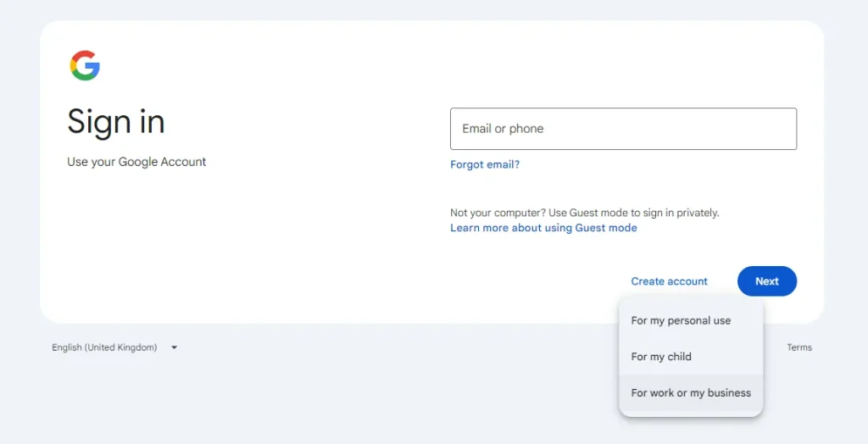The height and width of the screenshot is (444, 868).
Task: Click the Not your computer? guest mode text
Action: coord(585,213)
